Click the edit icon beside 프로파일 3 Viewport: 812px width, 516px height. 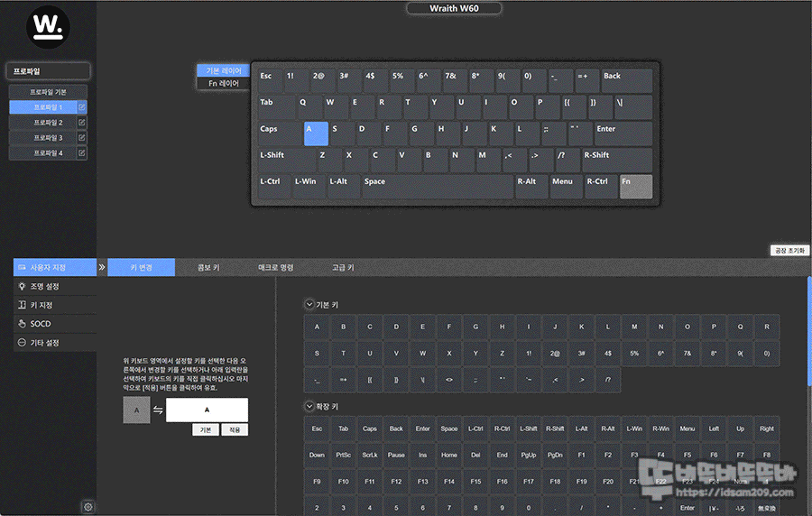pos(82,138)
